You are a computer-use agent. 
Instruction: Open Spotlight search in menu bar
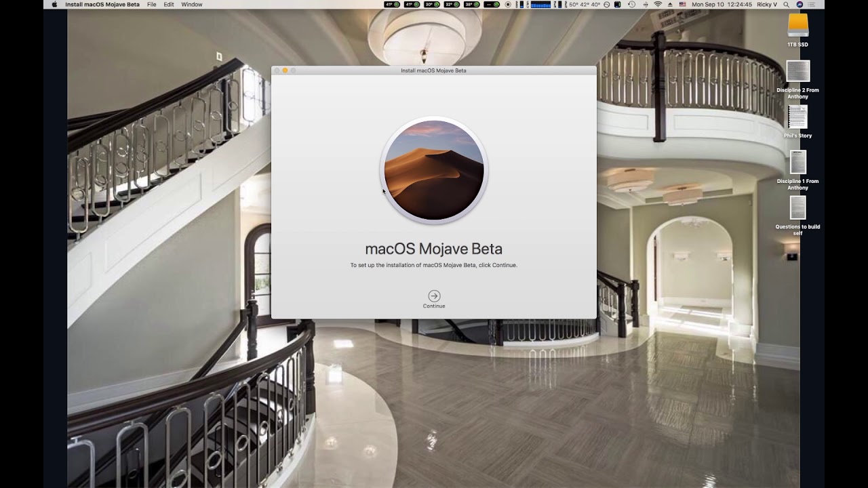pos(785,4)
